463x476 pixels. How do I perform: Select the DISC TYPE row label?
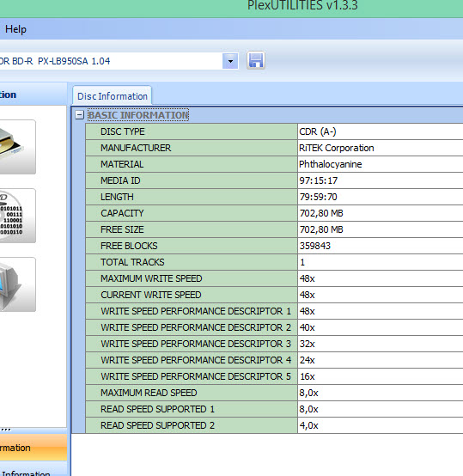tap(123, 131)
